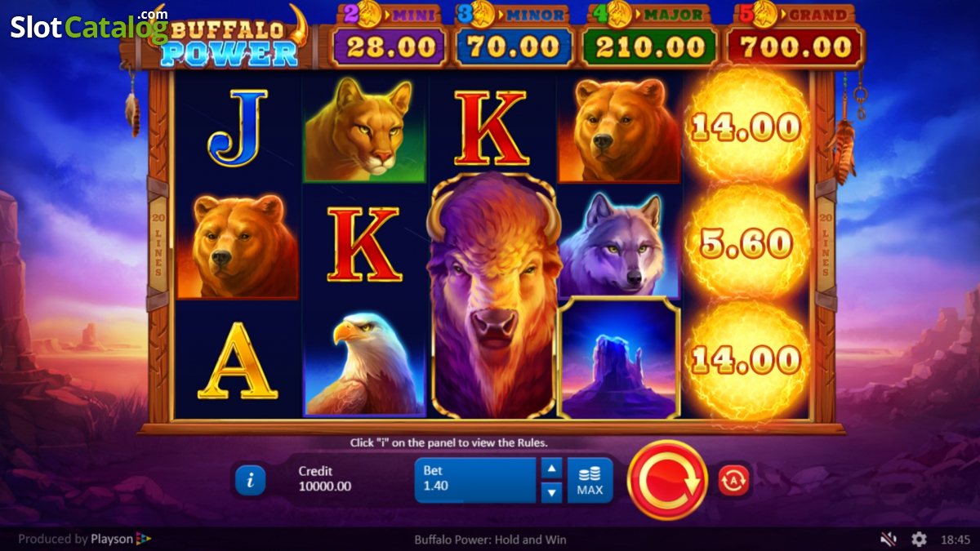Open the SlotCatalog.com logo link

89,26
